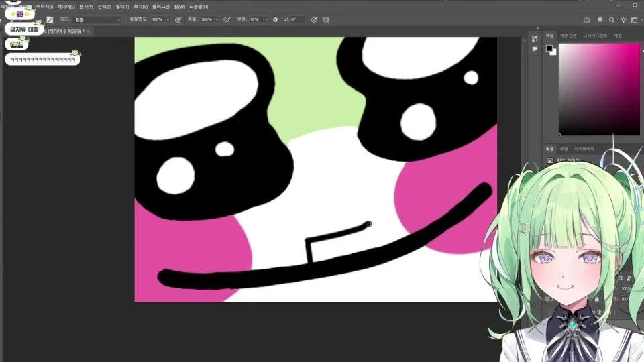Viewport: 644px width, 362px height.
Task: Switch to the 속성 properties tab
Action: (549, 149)
